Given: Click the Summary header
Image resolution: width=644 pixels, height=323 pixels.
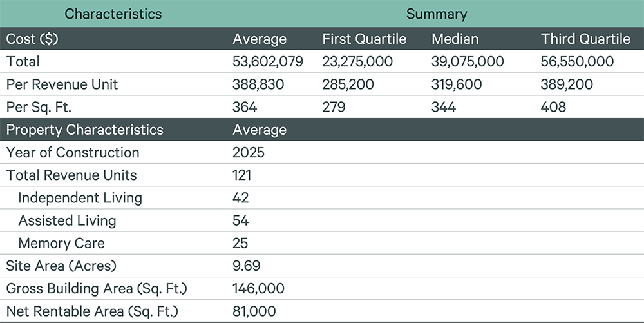Looking at the screenshot, I should pyautogui.click(x=437, y=14).
